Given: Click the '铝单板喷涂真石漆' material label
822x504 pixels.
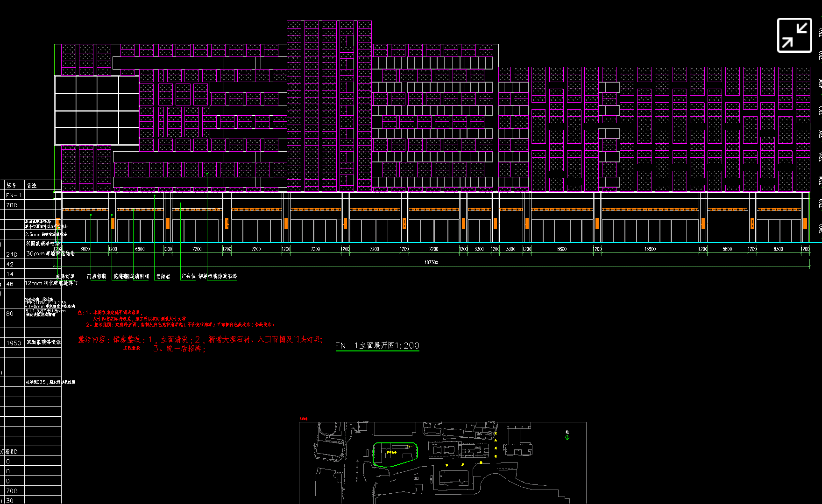Looking at the screenshot, I should coord(218,276).
